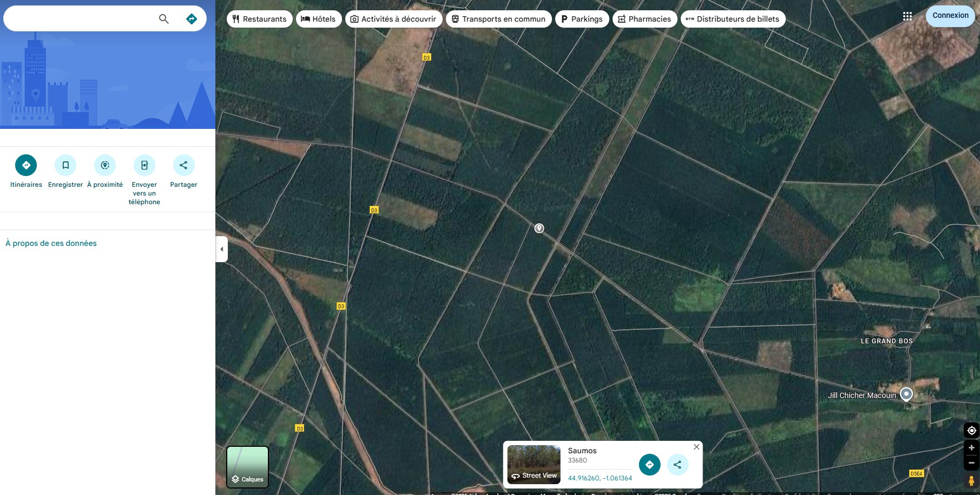980x495 pixels.
Task: Select the Pharmacies category chip
Action: pos(644,19)
